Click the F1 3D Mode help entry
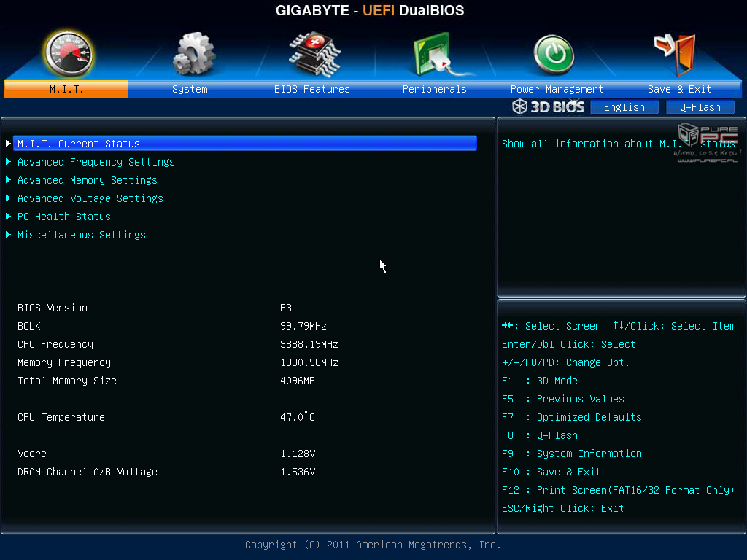The height and width of the screenshot is (560, 747). point(540,381)
